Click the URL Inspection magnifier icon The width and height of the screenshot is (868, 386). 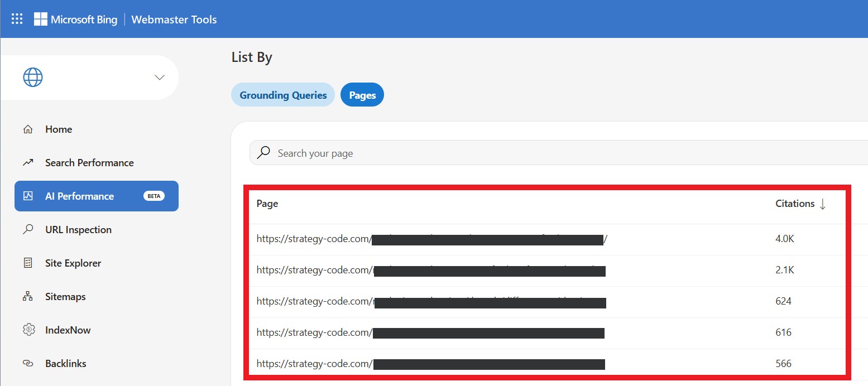27,230
